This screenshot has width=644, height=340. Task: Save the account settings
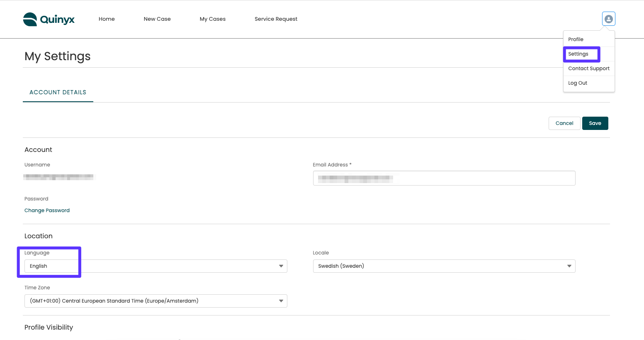point(595,123)
